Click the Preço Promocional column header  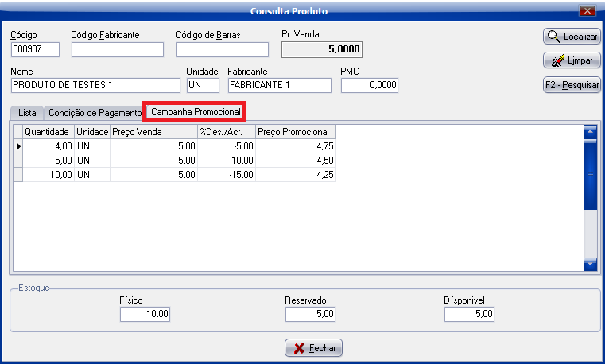click(296, 132)
